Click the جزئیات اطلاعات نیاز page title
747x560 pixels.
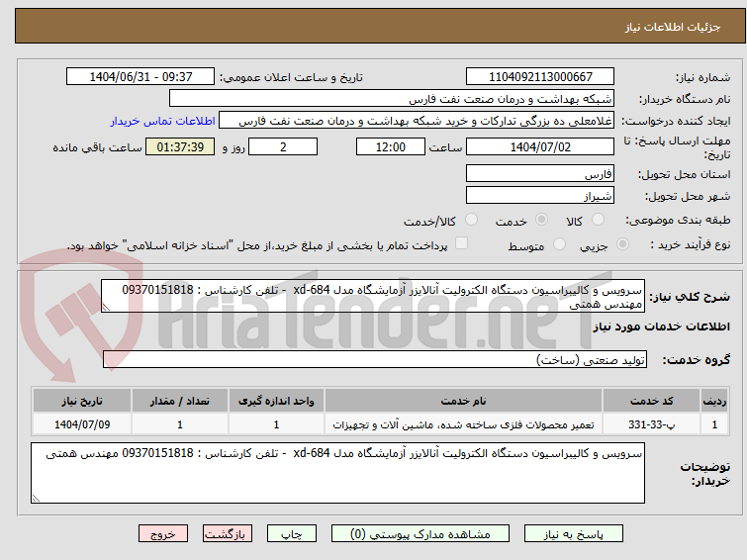coord(672,27)
